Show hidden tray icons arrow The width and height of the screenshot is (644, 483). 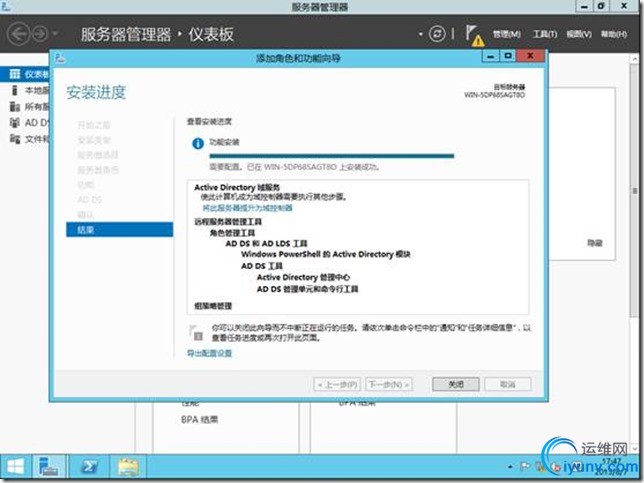click(x=510, y=467)
